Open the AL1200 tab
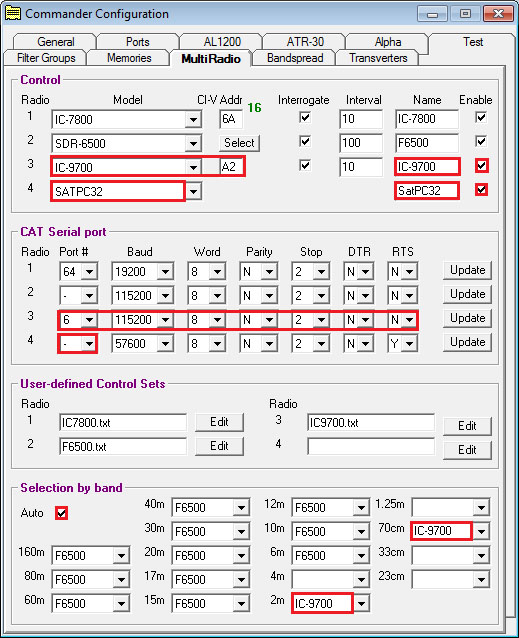Image resolution: width=519 pixels, height=638 pixels. [x=222, y=42]
